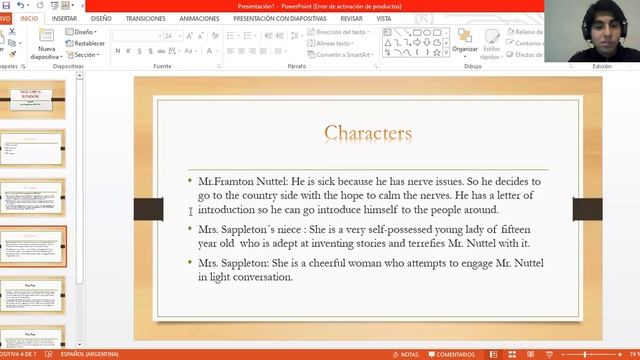Copy the selection
Screen dimensions: 640x360
[x=12, y=43]
